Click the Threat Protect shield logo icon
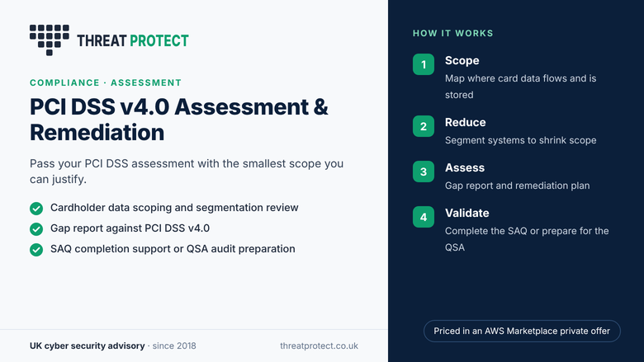Image resolution: width=644 pixels, height=362 pixels. 50,40
